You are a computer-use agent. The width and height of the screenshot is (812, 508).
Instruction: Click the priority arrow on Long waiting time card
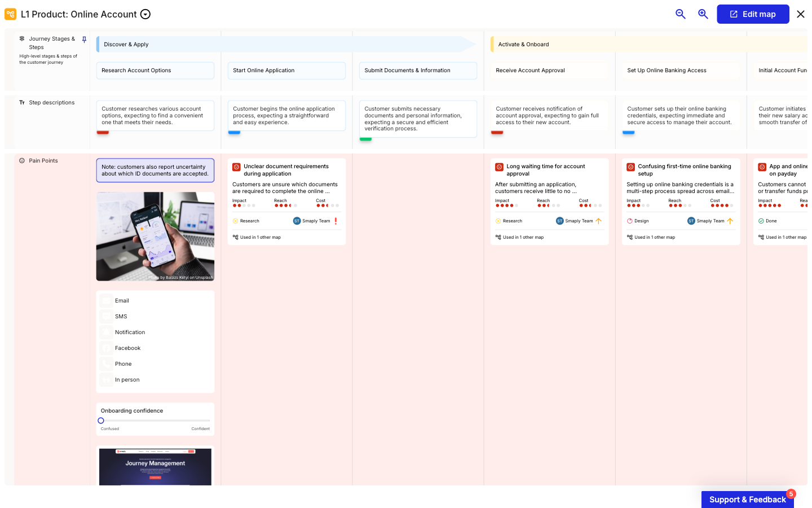tap(598, 221)
